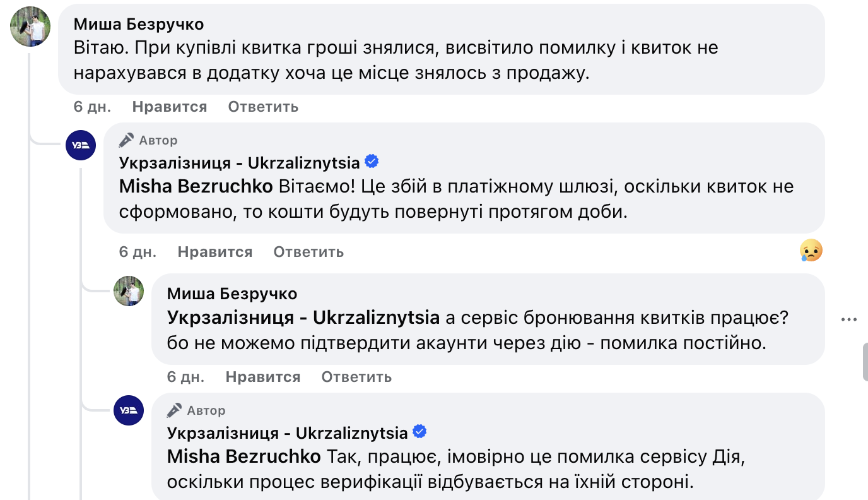Like first Ukrzaliznytsia reply via Нравится
Screen dimensions: 868x500
pos(215,252)
